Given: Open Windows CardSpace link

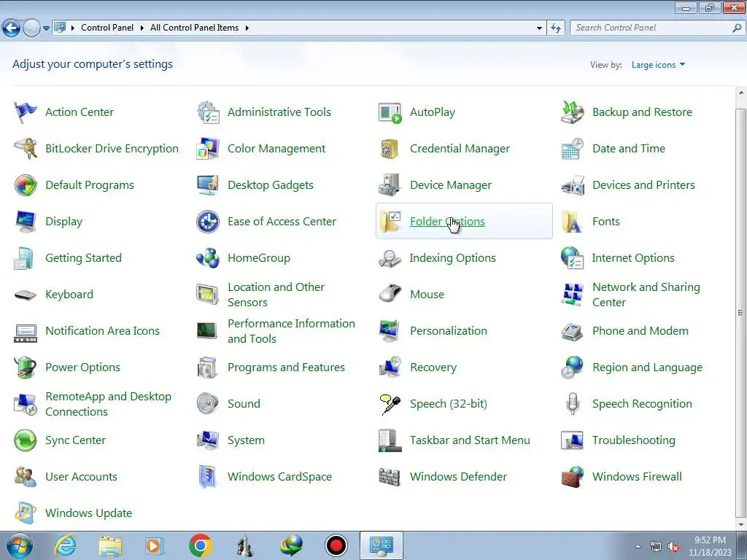Looking at the screenshot, I should click(x=279, y=477).
